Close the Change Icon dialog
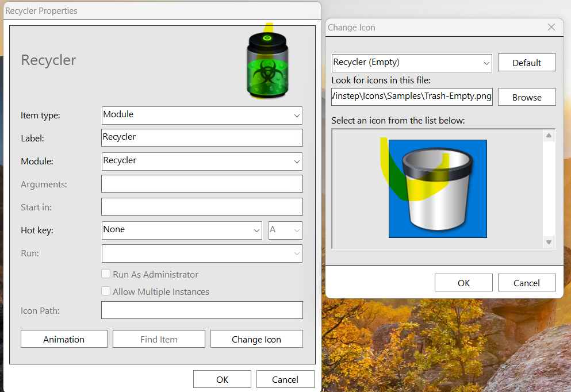Image resolution: width=571 pixels, height=392 pixels. pos(551,27)
